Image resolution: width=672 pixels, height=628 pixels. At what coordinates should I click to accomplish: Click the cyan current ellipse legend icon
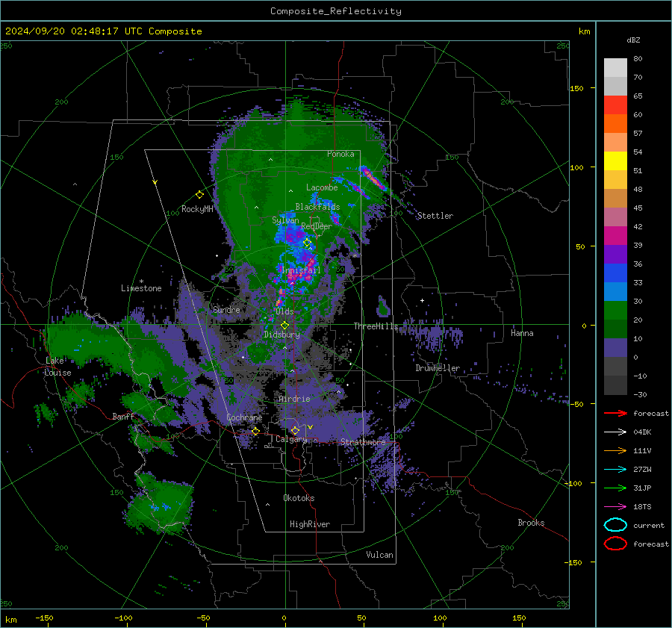(615, 525)
